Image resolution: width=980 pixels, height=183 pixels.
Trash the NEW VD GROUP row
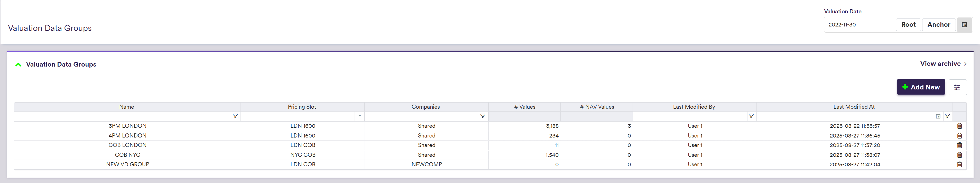pyautogui.click(x=959, y=164)
